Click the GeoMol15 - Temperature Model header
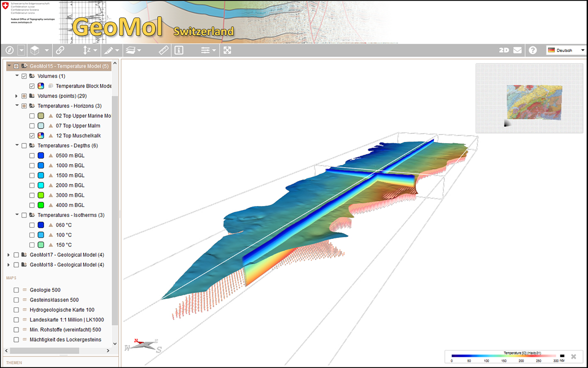588x368 pixels. [x=69, y=66]
